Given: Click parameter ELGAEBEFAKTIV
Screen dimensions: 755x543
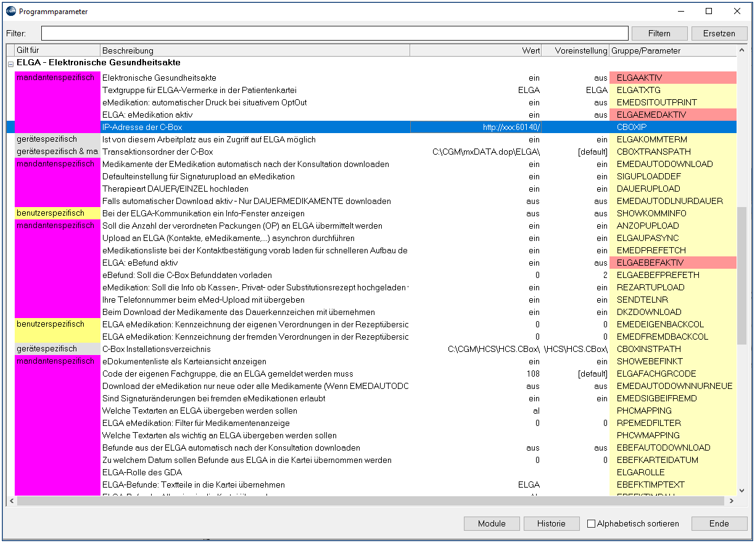Looking at the screenshot, I should point(650,263).
